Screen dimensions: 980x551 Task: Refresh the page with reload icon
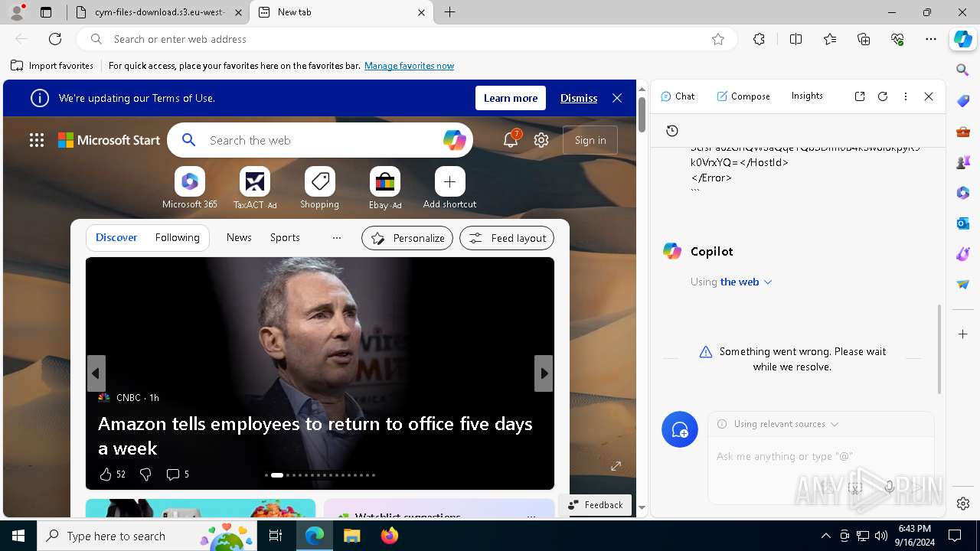coord(55,39)
